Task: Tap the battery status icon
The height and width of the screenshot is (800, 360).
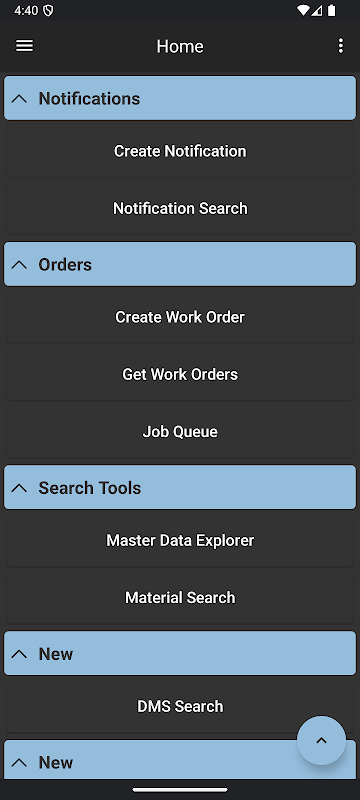Action: (331, 10)
